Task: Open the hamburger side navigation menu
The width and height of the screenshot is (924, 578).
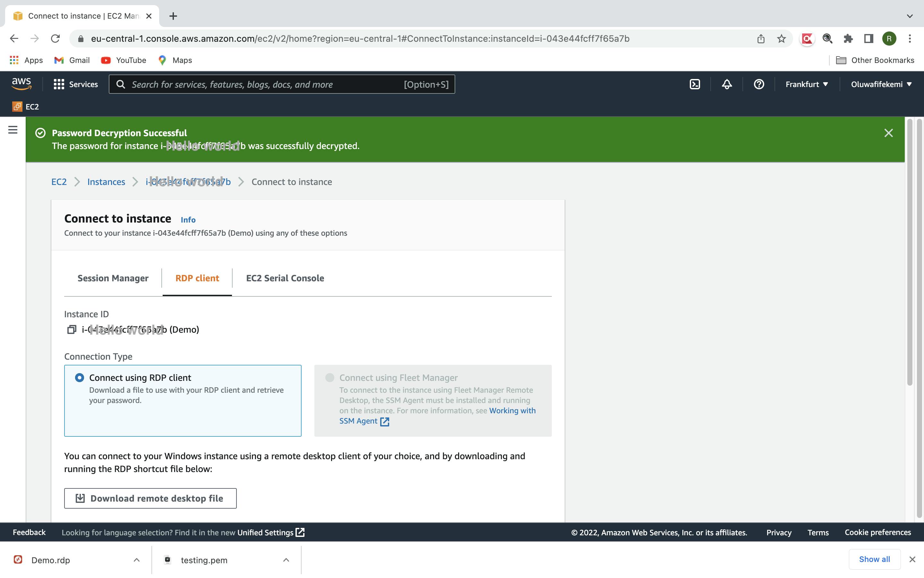Action: point(13,130)
